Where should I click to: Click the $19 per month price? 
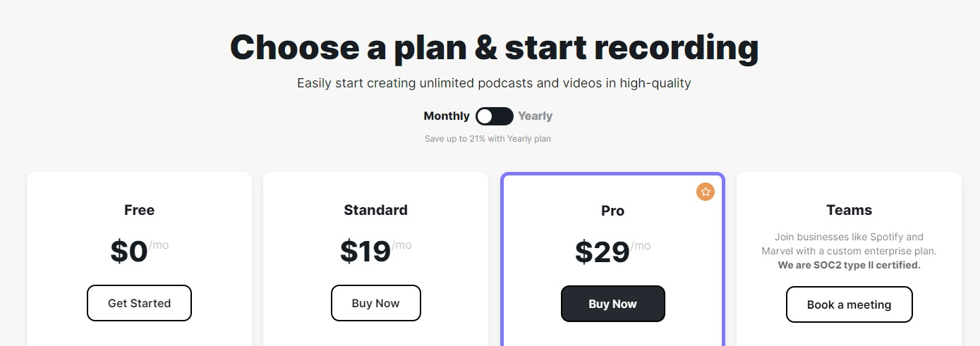coord(376,251)
